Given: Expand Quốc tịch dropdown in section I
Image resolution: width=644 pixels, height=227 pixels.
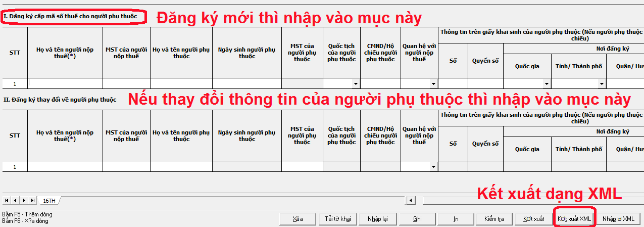Looking at the screenshot, I should pos(356,84).
